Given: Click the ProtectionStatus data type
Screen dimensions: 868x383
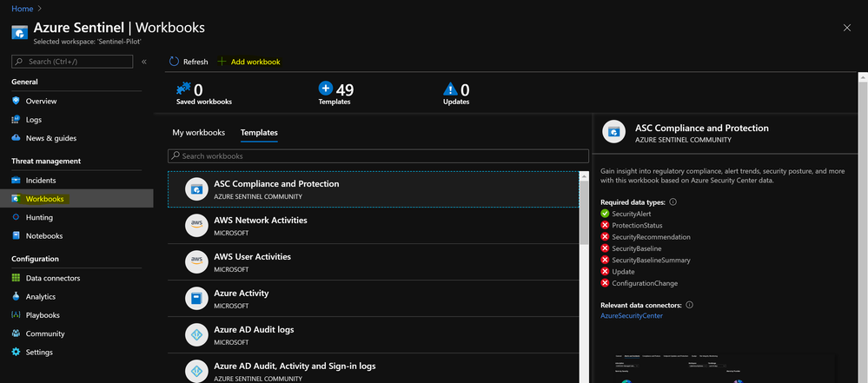Looking at the screenshot, I should tap(637, 225).
